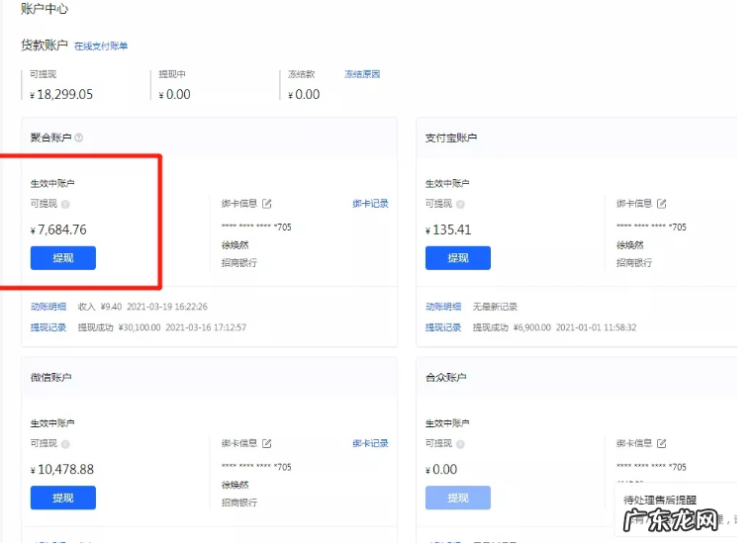Open the 冻结原因 link
Image resolution: width=756 pixels, height=549 pixels.
pos(362,74)
